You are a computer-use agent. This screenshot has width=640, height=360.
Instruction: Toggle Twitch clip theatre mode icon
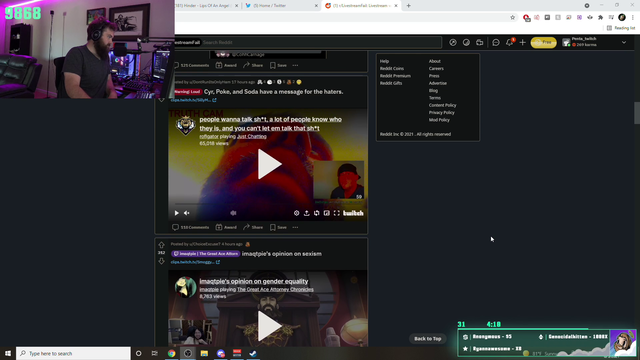tap(327, 213)
